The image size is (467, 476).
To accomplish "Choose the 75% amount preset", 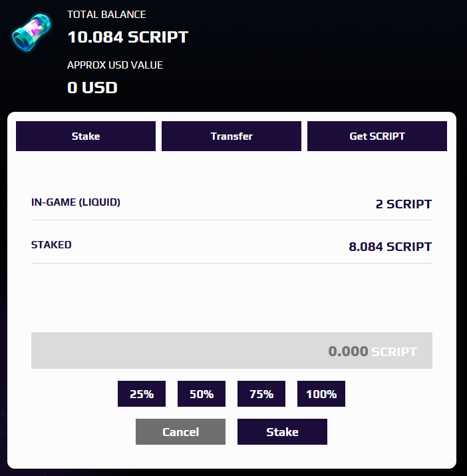I will click(261, 393).
